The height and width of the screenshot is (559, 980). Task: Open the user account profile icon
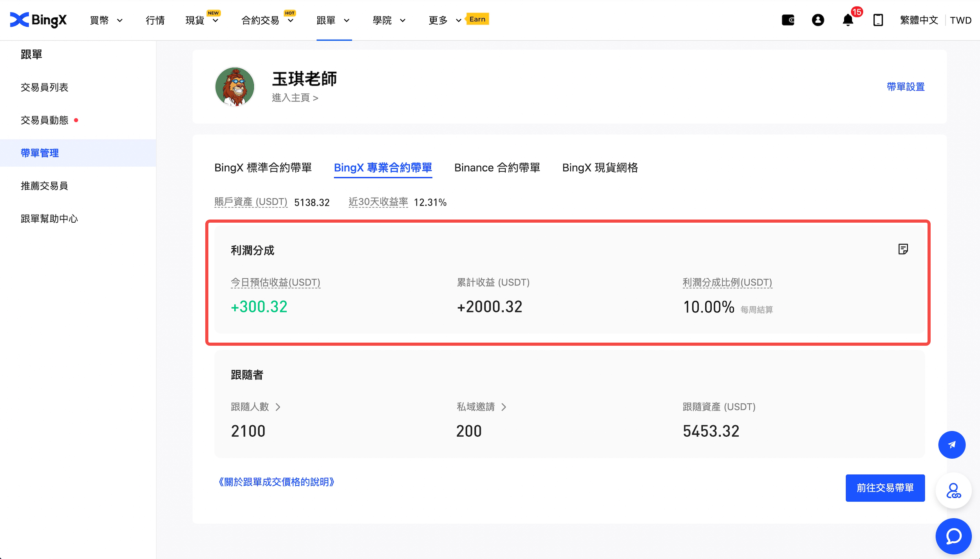pos(818,20)
